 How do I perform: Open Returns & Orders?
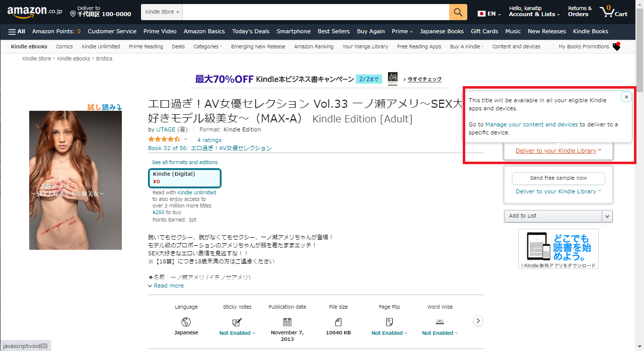coord(580,12)
